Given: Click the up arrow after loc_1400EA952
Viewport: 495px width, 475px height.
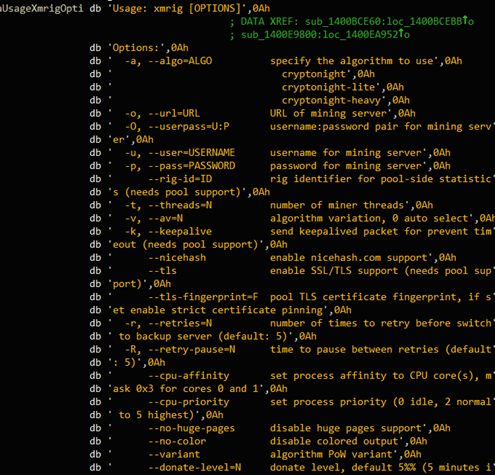Looking at the screenshot, I should [401, 34].
